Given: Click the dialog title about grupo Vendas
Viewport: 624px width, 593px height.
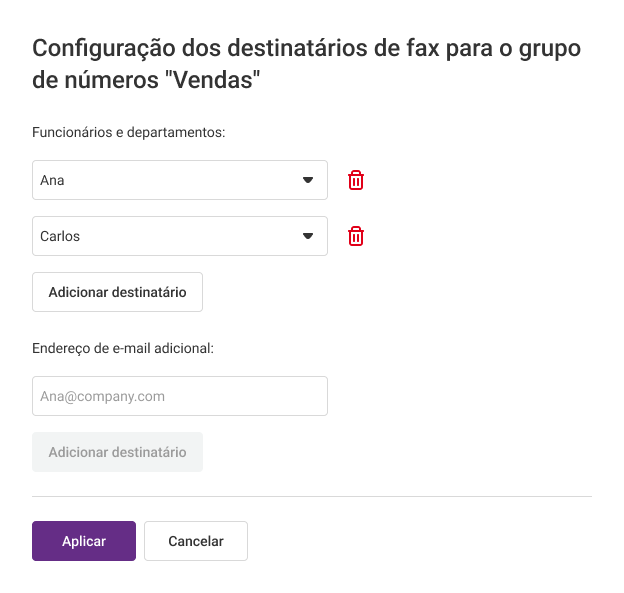Looking at the screenshot, I should coord(306,64).
